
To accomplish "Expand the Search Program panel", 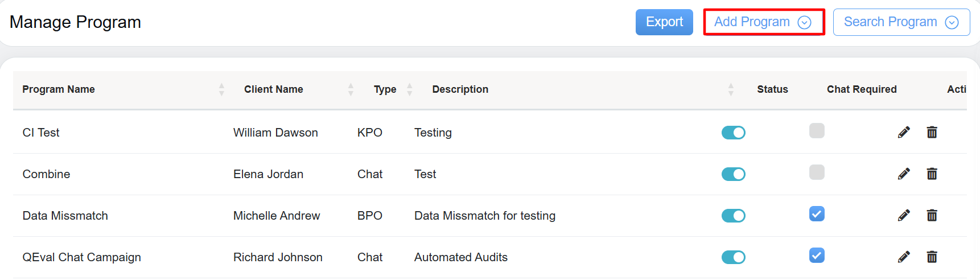I will click(901, 22).
